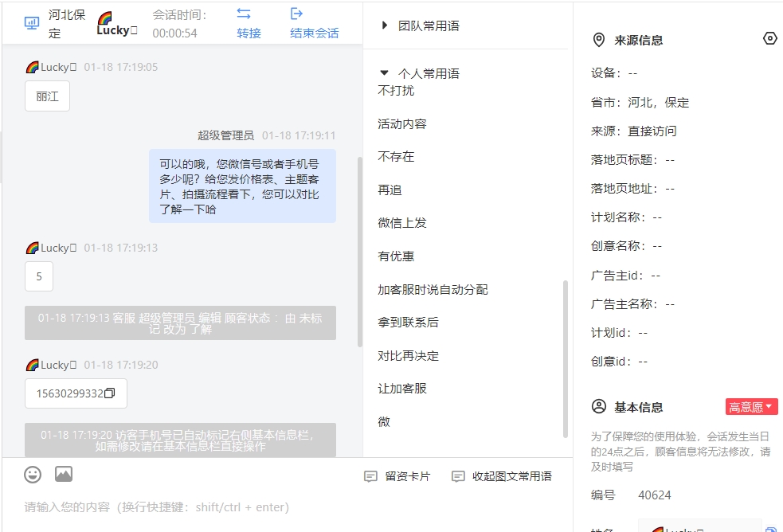Click the 河北保定 location label in header
783x532 pixels.
(x=67, y=24)
